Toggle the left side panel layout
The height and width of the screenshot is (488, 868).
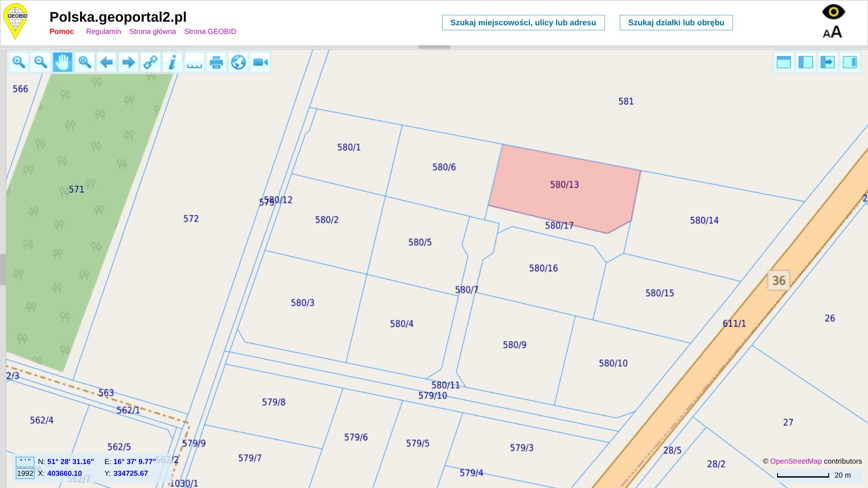click(806, 62)
